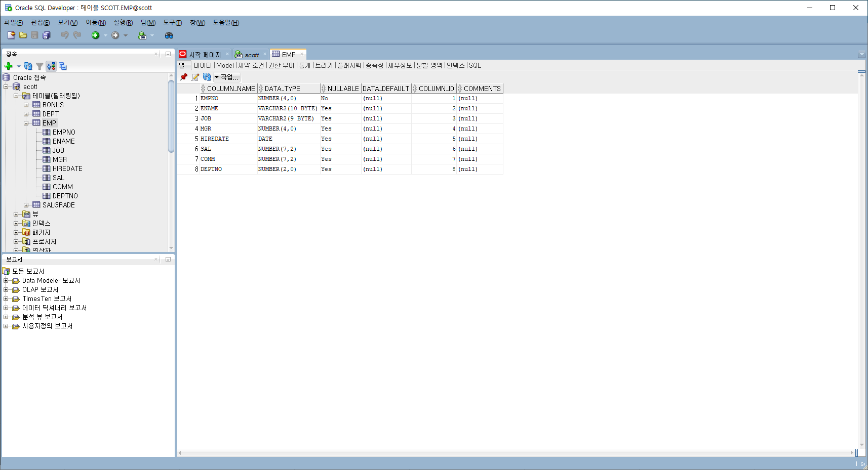
Task: Click the scott connection icon in tree
Action: [x=17, y=87]
